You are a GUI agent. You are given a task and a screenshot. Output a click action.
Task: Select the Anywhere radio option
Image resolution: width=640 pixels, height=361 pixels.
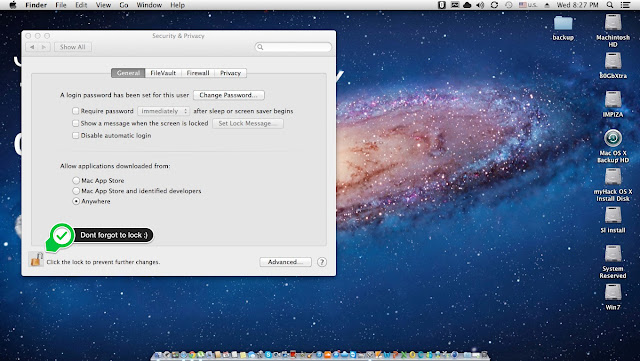click(x=76, y=201)
